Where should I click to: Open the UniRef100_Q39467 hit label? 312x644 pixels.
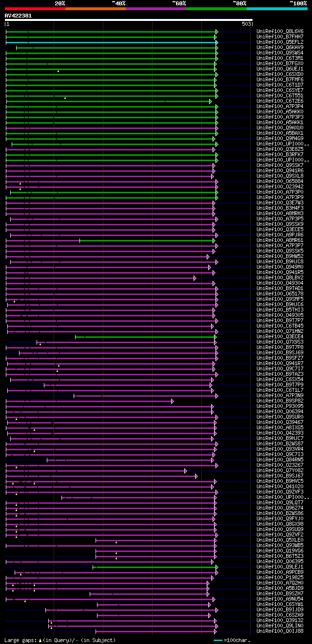point(280,423)
